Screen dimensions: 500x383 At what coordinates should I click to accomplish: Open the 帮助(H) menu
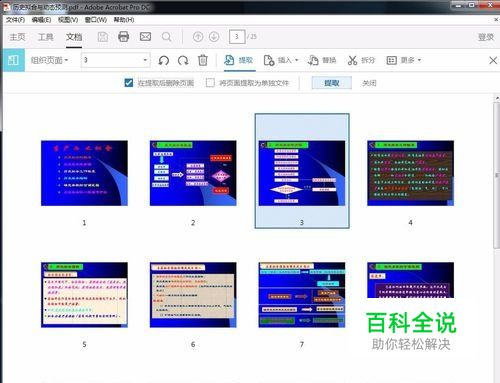[124, 20]
